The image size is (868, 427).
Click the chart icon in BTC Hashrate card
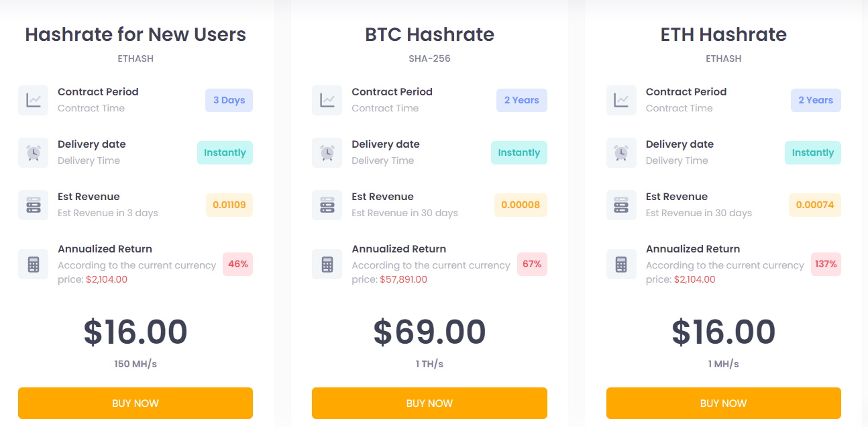click(x=327, y=100)
